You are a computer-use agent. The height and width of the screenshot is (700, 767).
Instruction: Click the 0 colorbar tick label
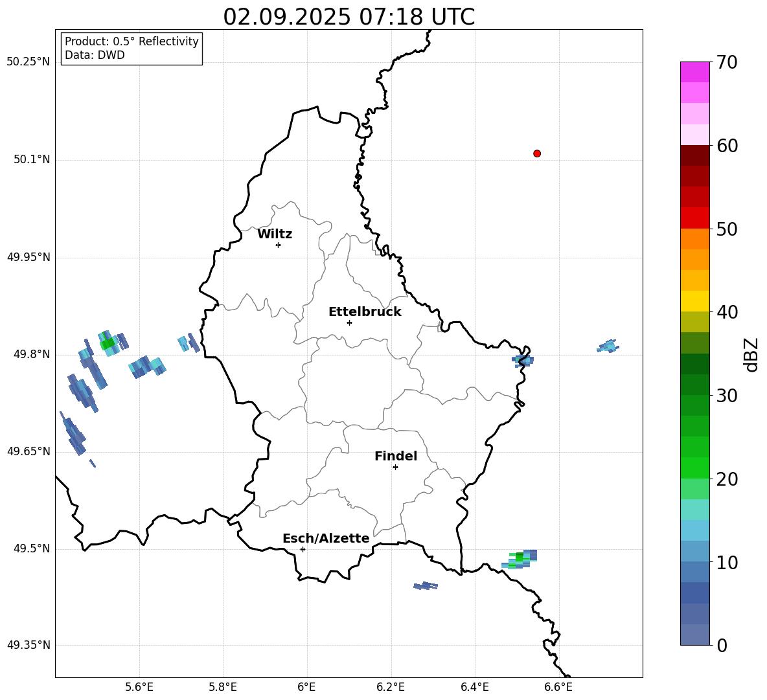point(722,645)
